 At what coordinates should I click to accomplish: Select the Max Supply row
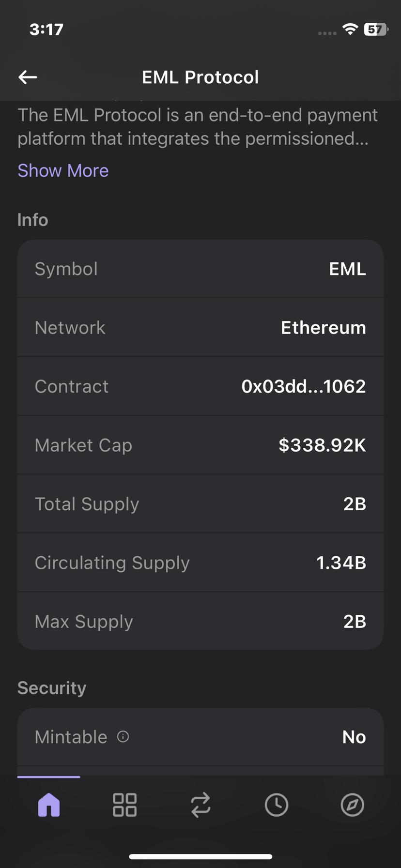200,621
